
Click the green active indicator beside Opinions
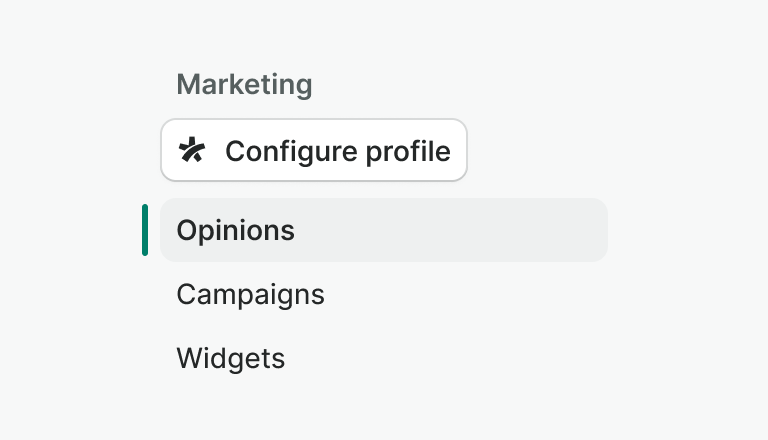pyautogui.click(x=145, y=230)
